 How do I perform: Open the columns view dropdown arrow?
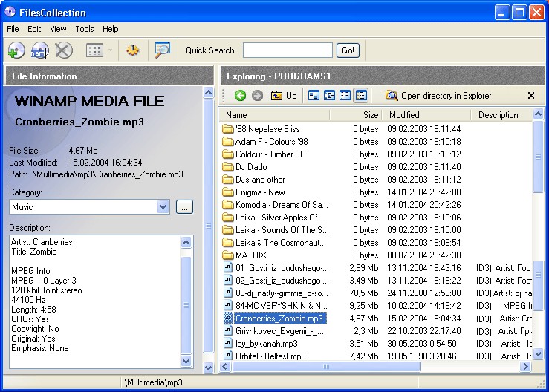tap(110, 50)
